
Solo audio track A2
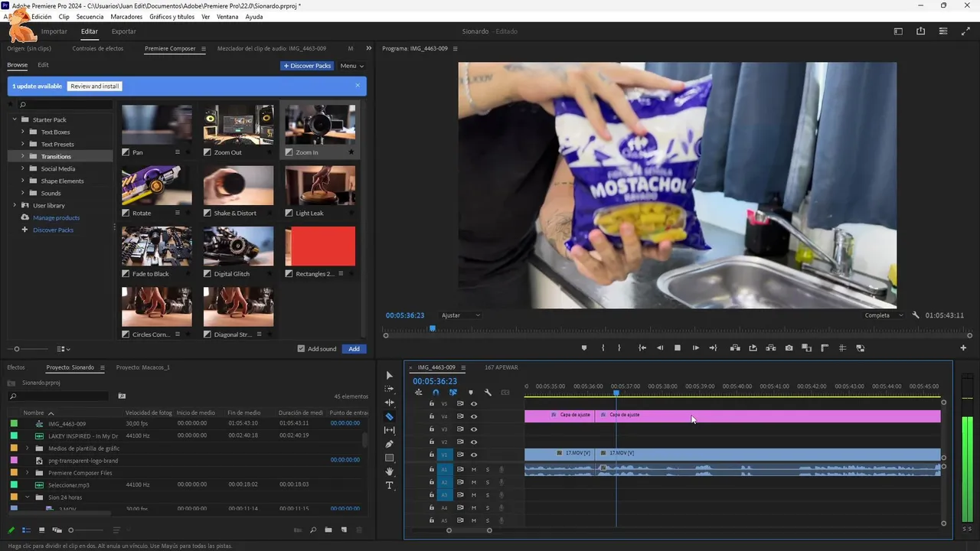coord(488,482)
